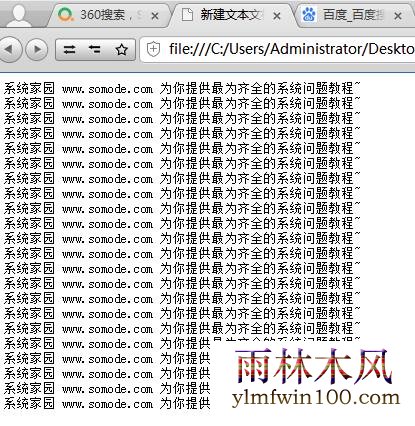Go back to previous page
This screenshot has width=415, height=426.
pyautogui.click(x=10, y=50)
